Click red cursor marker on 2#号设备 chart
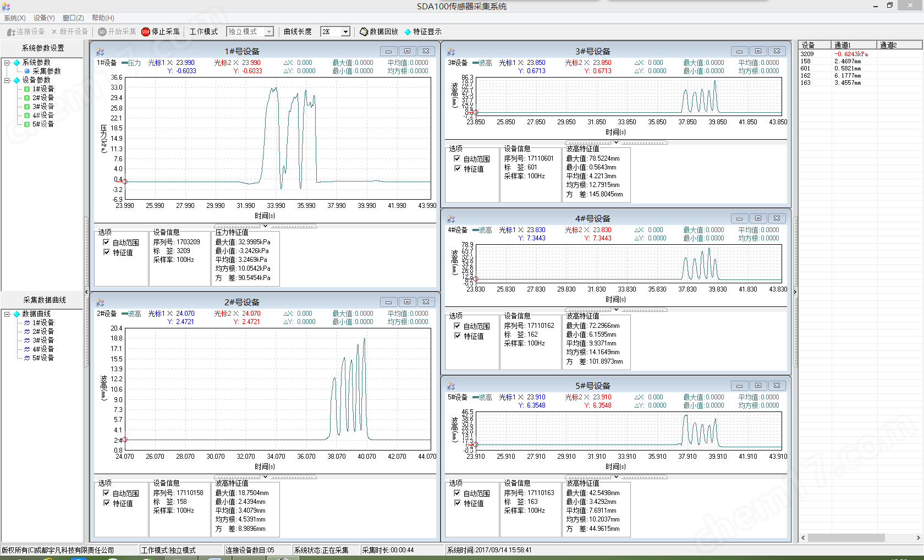This screenshot has width=924, height=560. (x=125, y=440)
